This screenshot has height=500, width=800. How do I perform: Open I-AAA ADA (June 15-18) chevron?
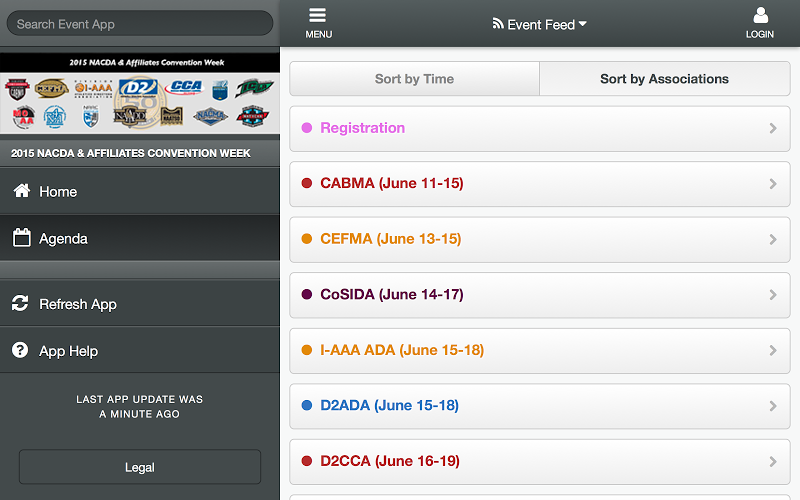[773, 351]
